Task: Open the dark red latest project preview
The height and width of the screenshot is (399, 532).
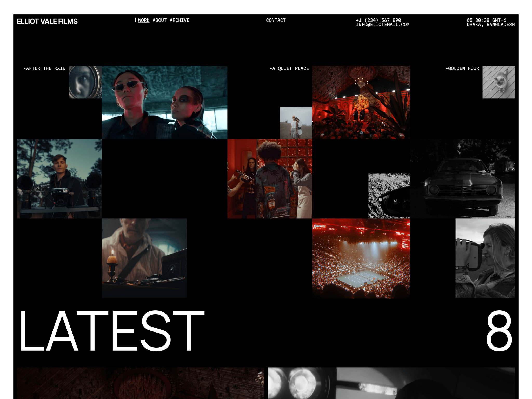Action: coord(141,383)
